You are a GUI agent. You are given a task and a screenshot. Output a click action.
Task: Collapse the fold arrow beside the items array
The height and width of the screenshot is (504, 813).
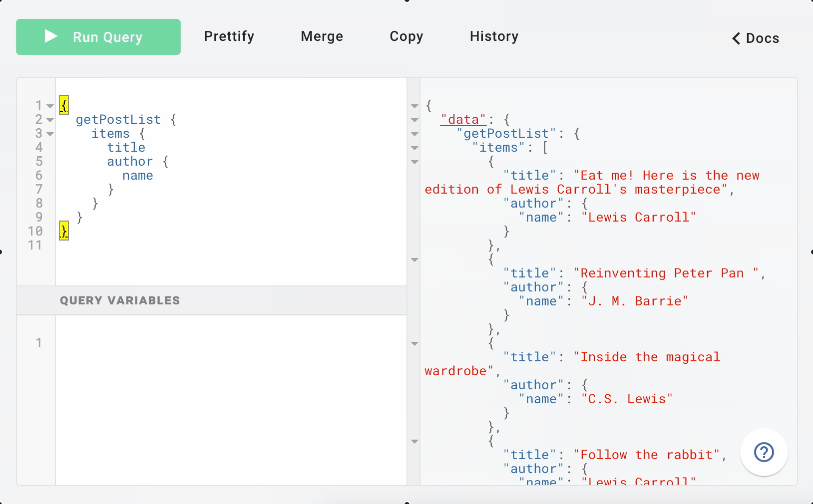(414, 148)
